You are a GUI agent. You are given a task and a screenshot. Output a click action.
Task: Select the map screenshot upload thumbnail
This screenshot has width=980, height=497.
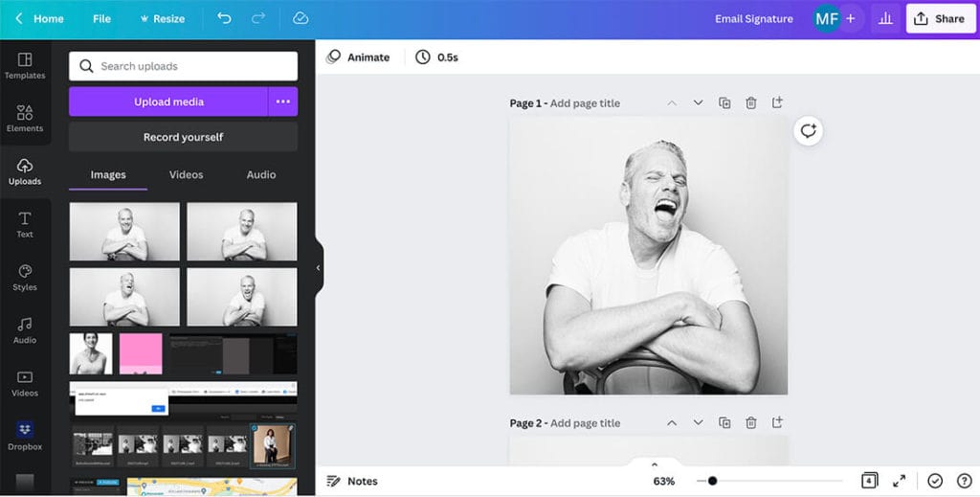(212, 486)
